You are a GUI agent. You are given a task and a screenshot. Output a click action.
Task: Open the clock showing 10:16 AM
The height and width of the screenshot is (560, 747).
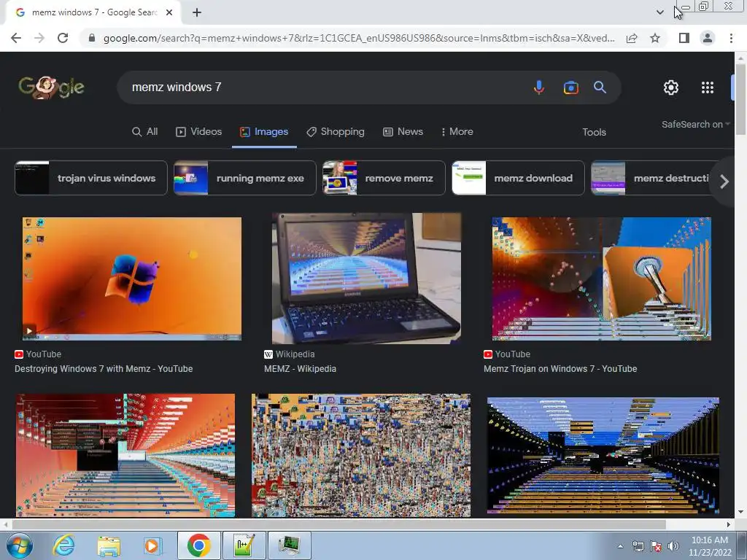(x=710, y=546)
